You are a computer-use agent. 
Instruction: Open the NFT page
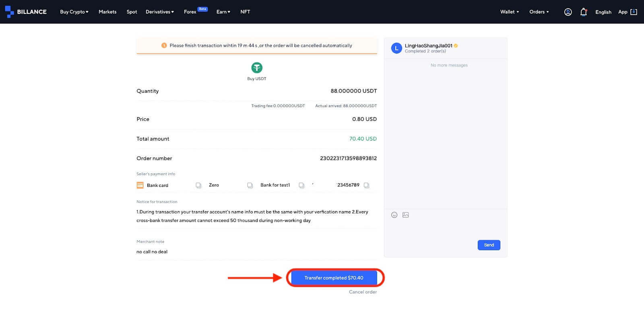point(245,12)
